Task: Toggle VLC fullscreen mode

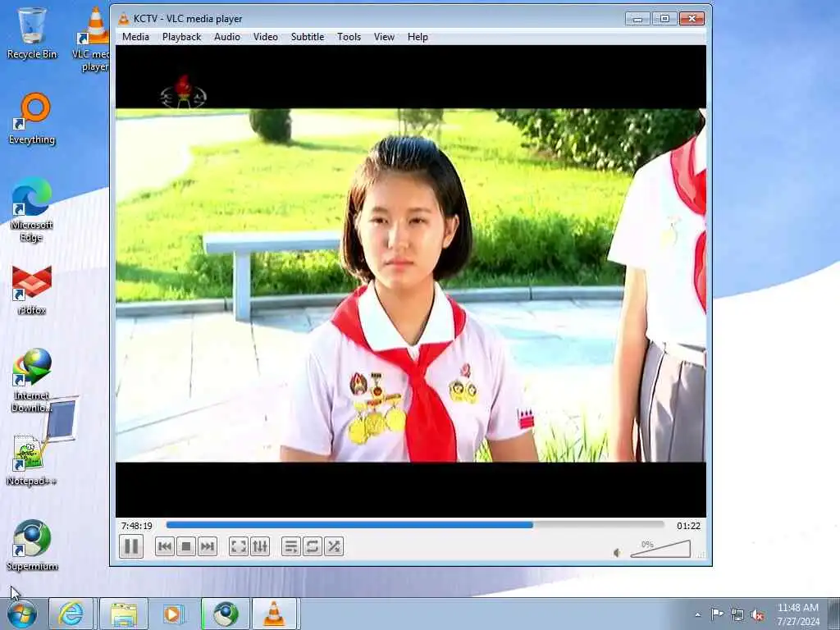Action: 239,547
